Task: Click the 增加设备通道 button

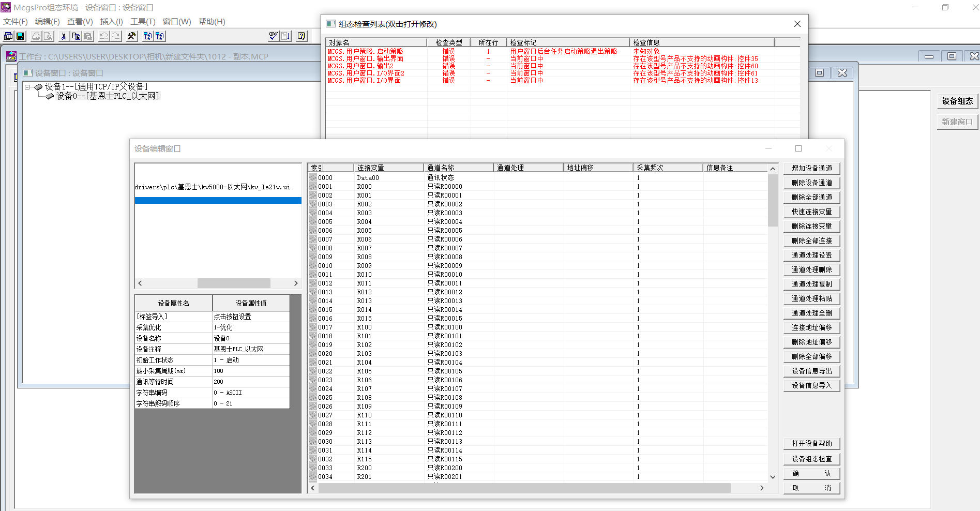Action: pos(811,168)
